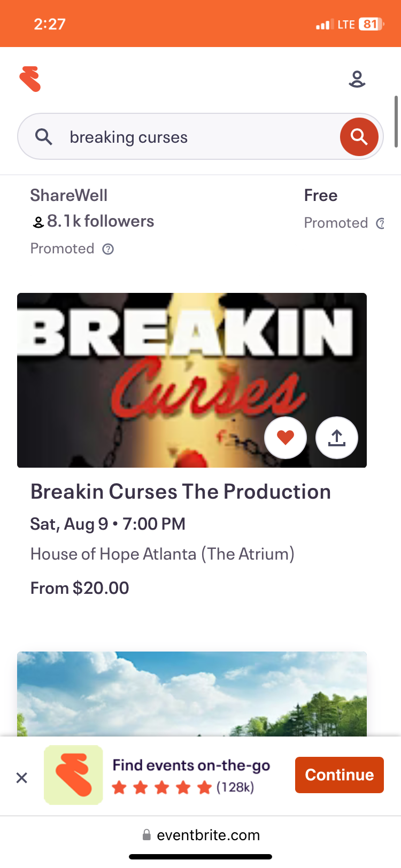Tap the five-star app rating
This screenshot has height=868, width=401.
coord(162,787)
